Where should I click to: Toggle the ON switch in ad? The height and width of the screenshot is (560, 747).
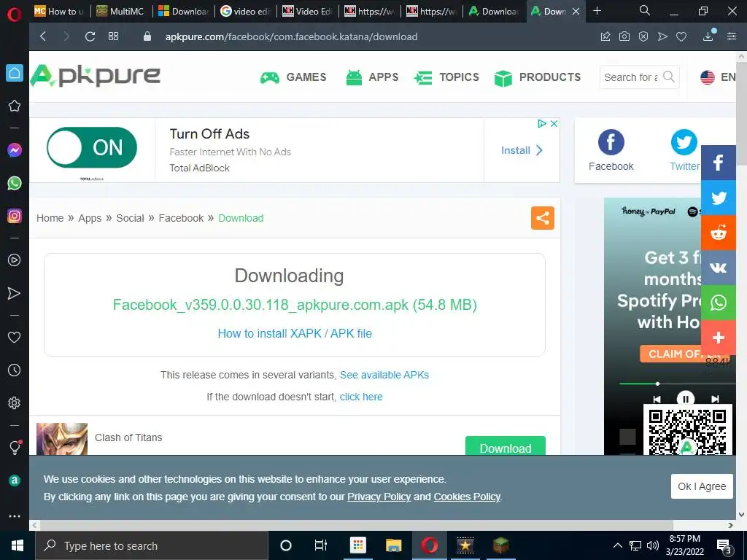pos(92,147)
